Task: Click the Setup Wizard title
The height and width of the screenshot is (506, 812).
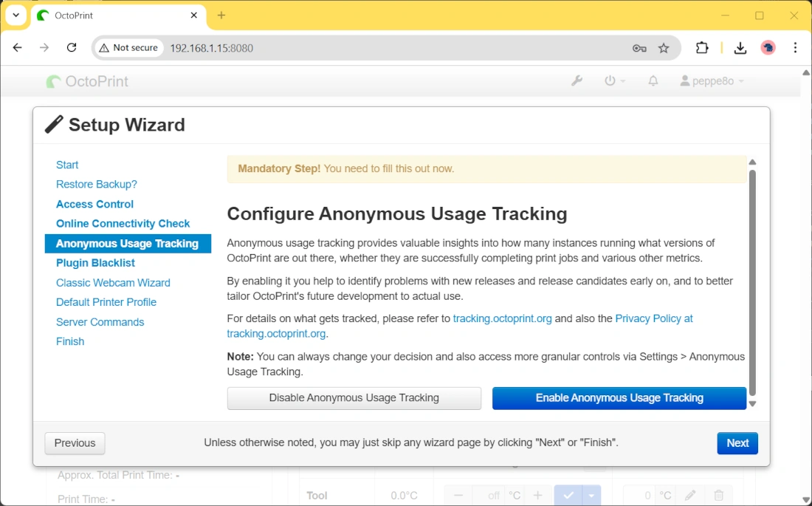Action: click(x=126, y=125)
